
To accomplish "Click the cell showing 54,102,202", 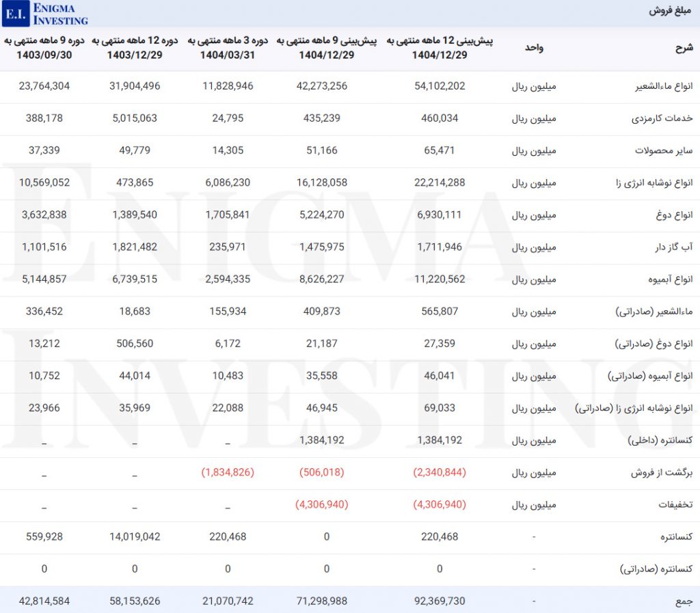I will [x=440, y=87].
